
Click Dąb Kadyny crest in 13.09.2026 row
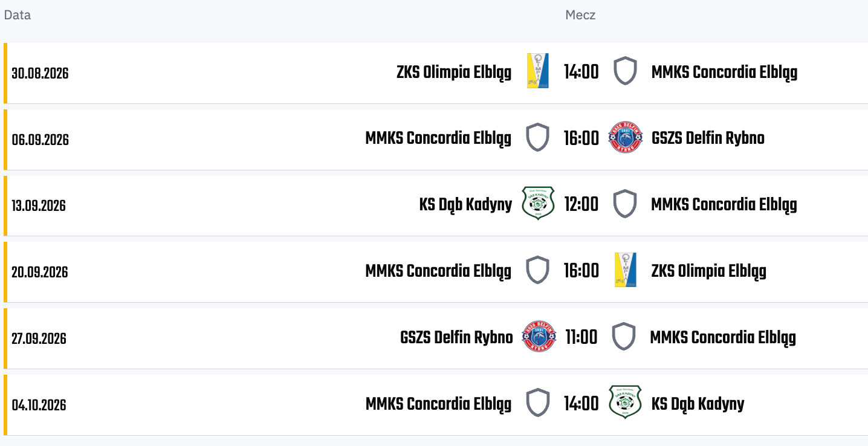click(538, 204)
